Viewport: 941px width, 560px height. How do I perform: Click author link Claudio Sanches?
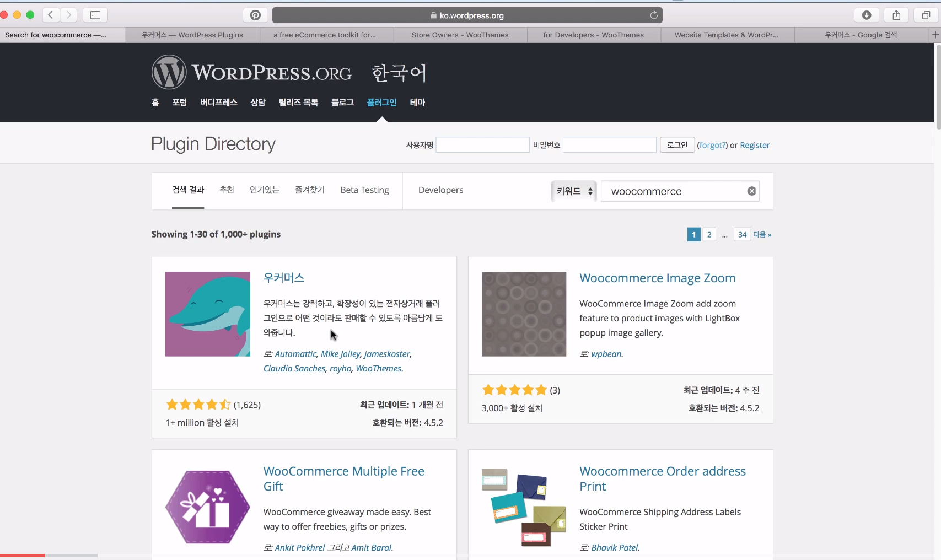point(294,369)
